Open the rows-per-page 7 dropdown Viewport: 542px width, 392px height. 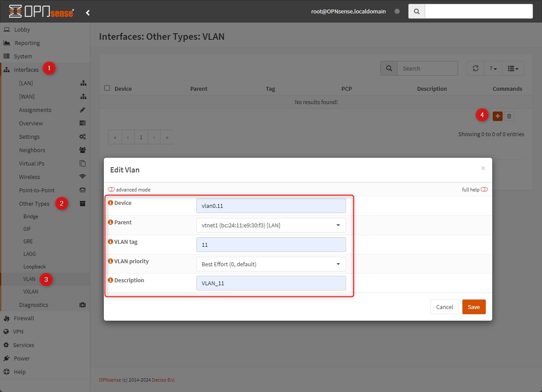(x=493, y=68)
